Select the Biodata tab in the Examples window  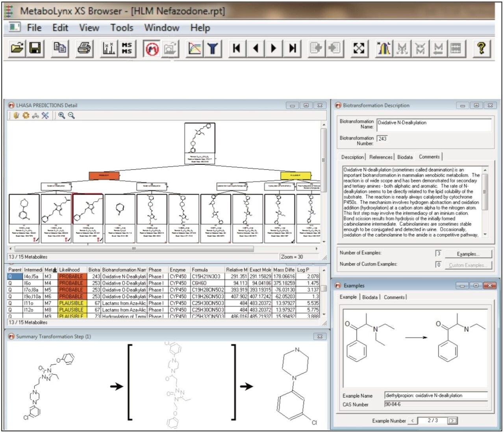[x=370, y=297]
